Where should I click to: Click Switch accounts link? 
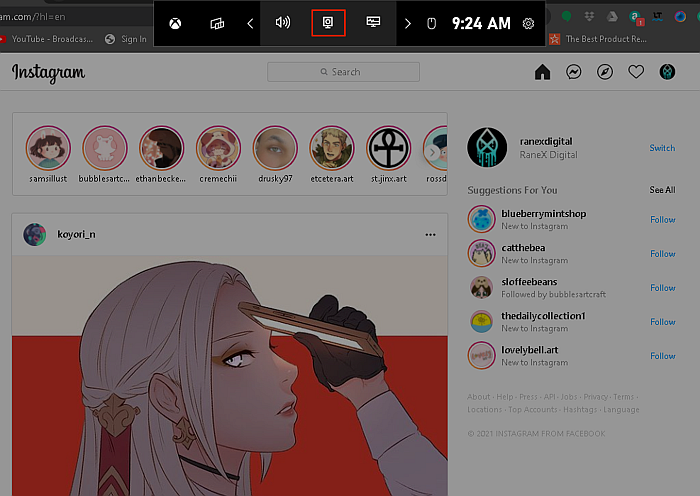tap(662, 148)
